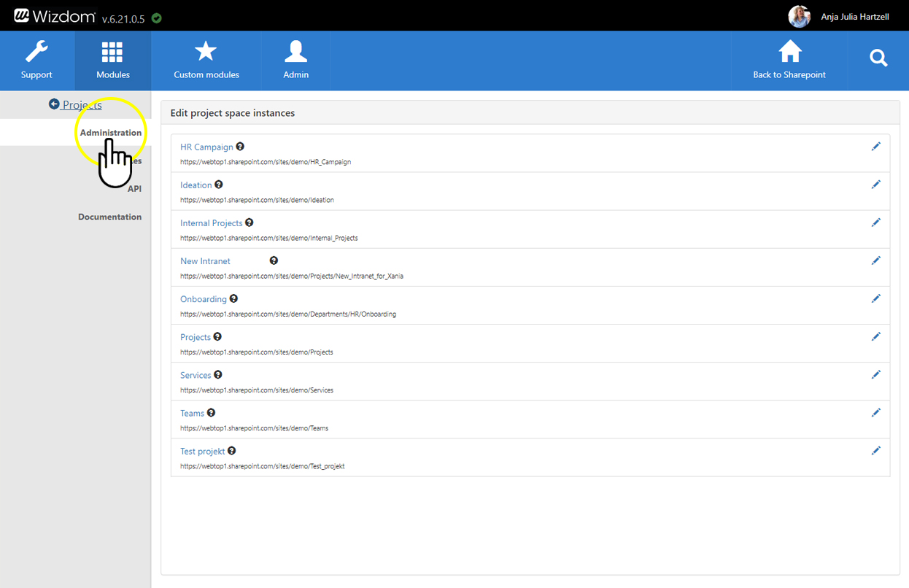909x588 pixels.
Task: Click help icon next to Onboarding
Action: [233, 298]
